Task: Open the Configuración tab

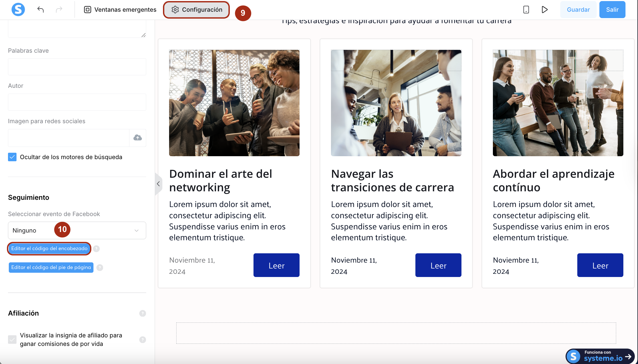Action: (197, 10)
